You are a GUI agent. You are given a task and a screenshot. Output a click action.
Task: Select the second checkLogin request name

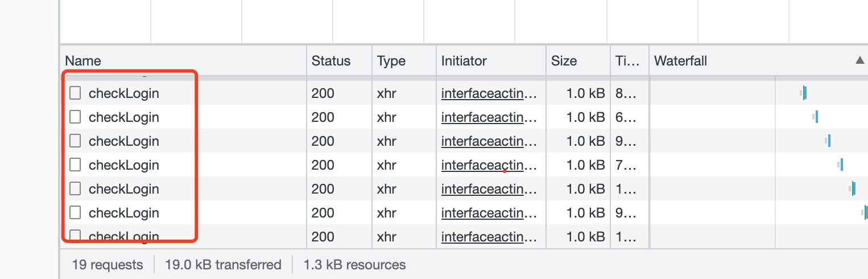pyautogui.click(x=123, y=117)
